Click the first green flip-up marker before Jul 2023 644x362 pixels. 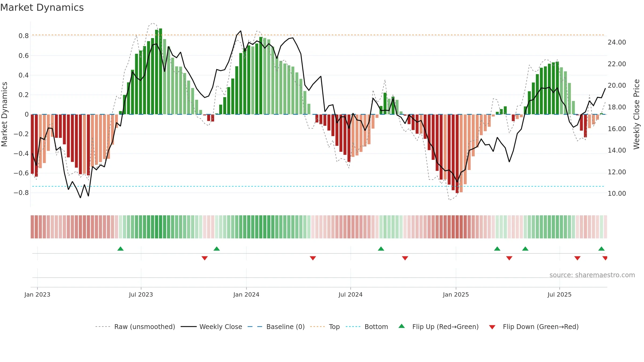pos(120,249)
